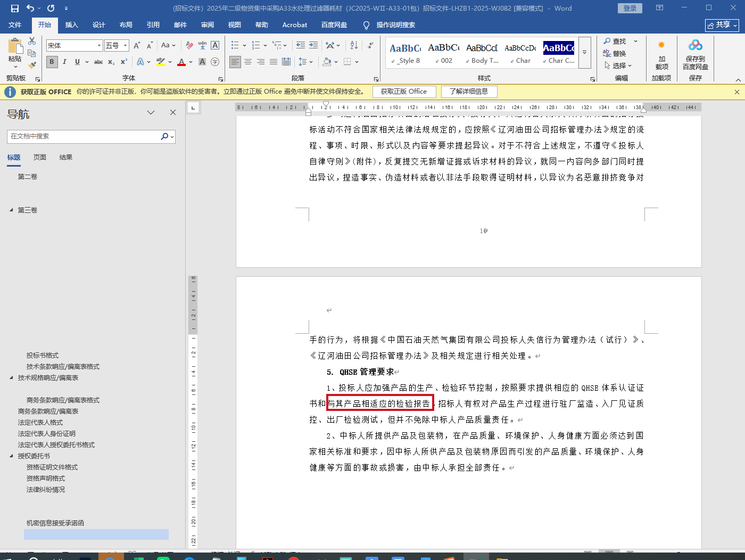Click the navigation search field 在文档中搜索
The height and width of the screenshot is (560, 745).
pos(85,136)
